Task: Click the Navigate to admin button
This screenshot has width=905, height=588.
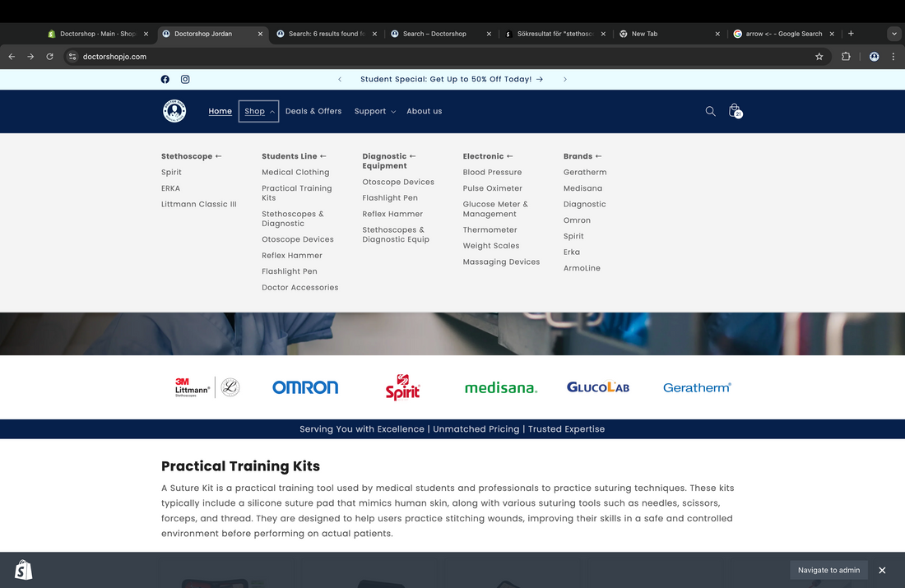Action: (x=828, y=570)
